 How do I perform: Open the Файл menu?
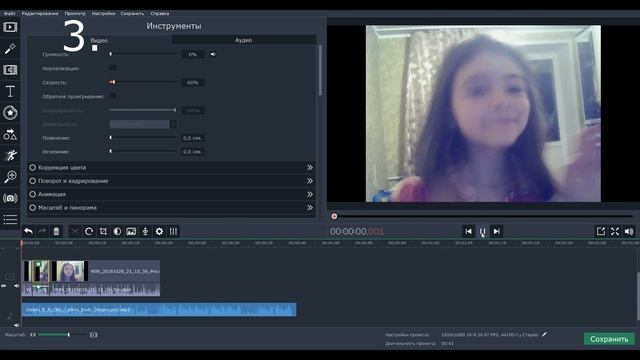coord(9,13)
